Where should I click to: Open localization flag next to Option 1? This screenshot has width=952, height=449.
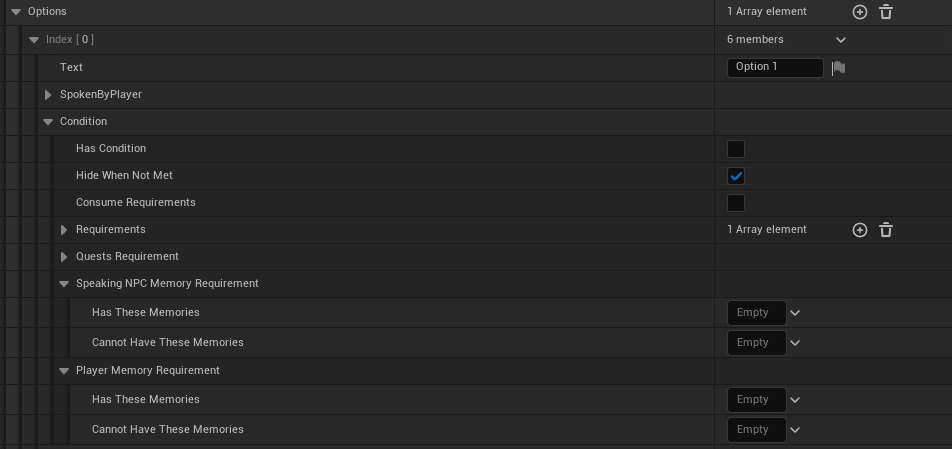coord(838,67)
